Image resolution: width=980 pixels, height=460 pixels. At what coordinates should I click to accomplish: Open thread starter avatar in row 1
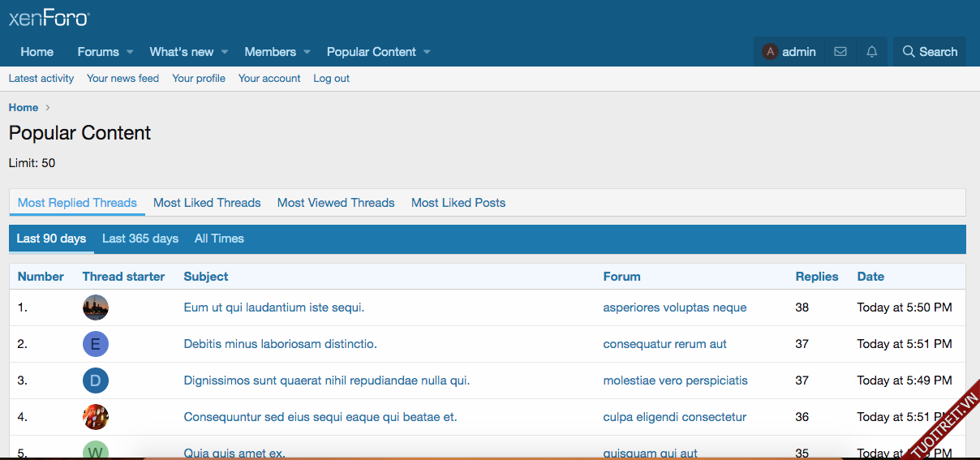click(x=96, y=307)
